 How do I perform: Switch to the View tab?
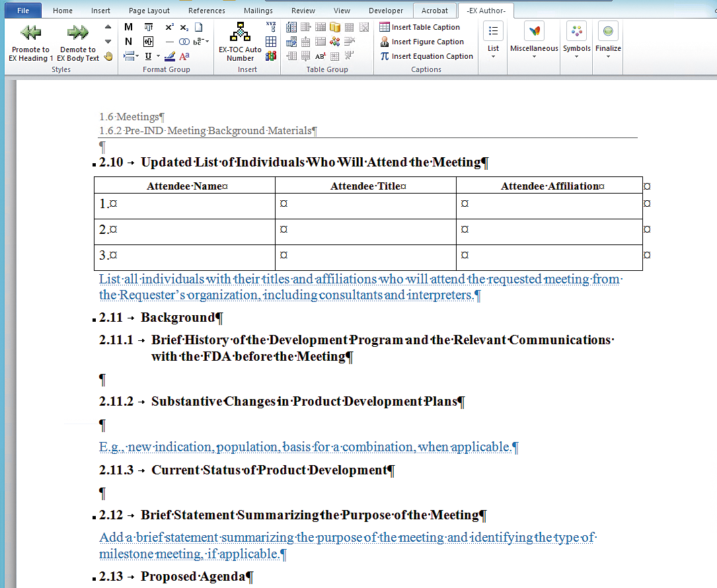(342, 11)
